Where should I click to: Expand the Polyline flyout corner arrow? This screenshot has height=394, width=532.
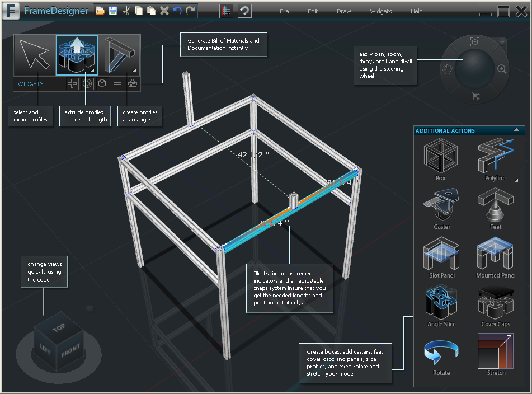coord(516,180)
